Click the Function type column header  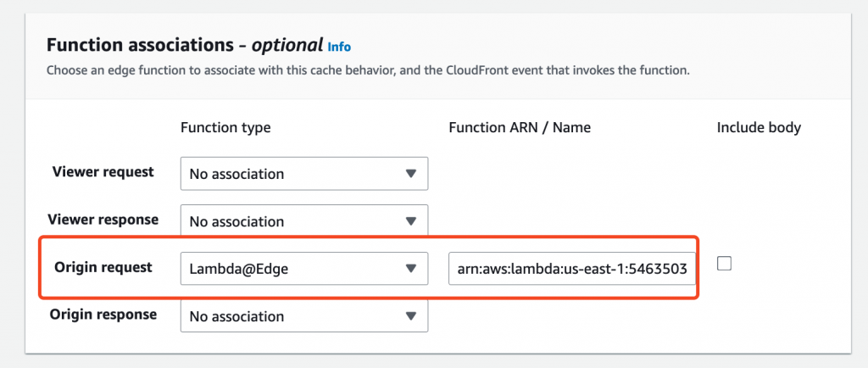pos(225,127)
